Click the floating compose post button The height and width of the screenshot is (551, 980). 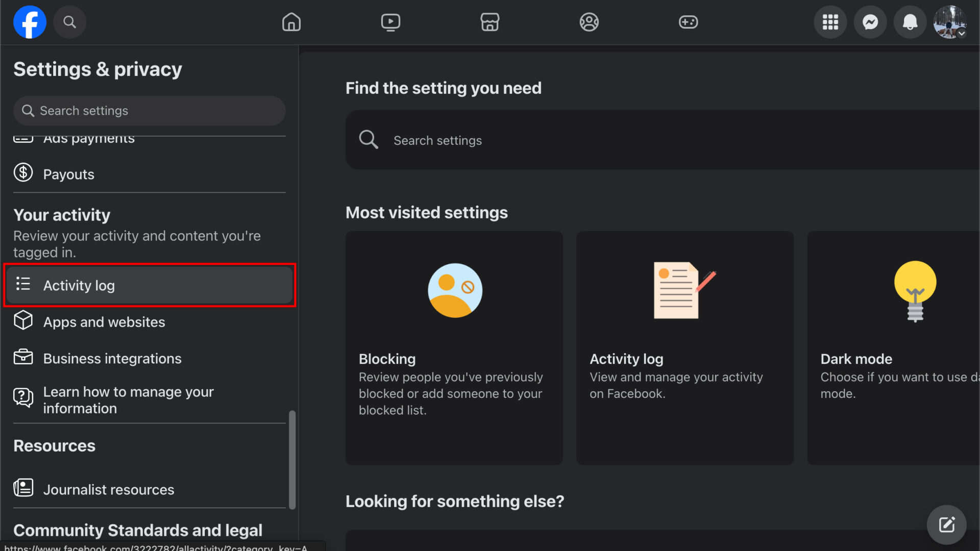[947, 524]
